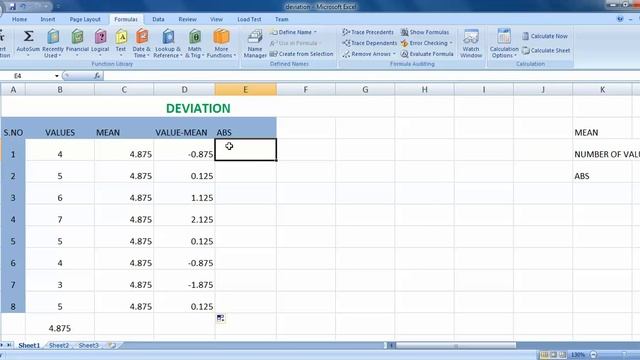Open the View tab
The height and width of the screenshot is (360, 640).
(216, 19)
